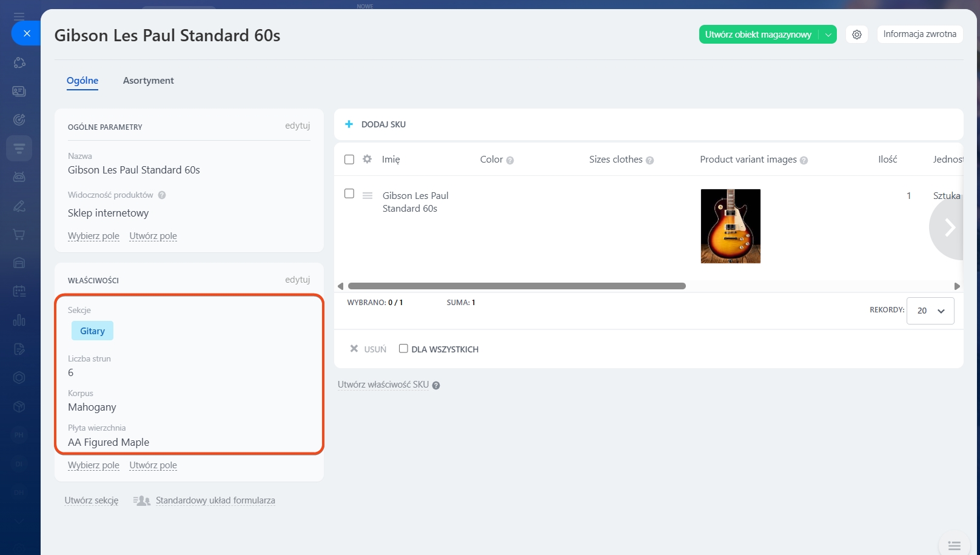Select the Gibson Les Paul Standard 60s row checkbox

tap(349, 193)
